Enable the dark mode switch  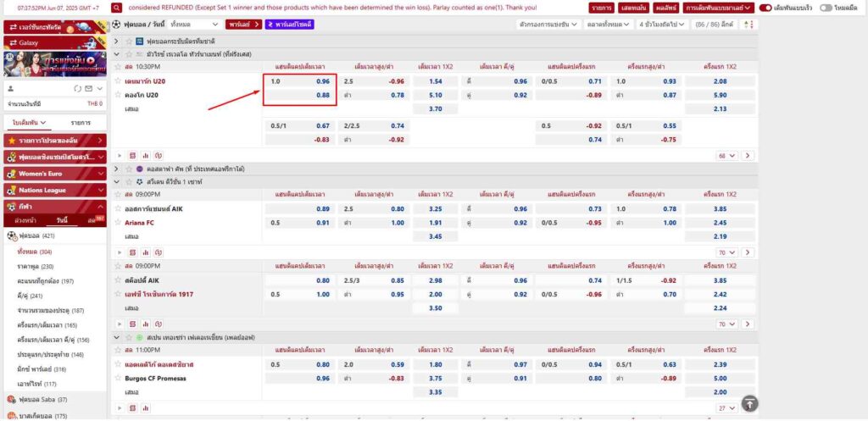(826, 8)
